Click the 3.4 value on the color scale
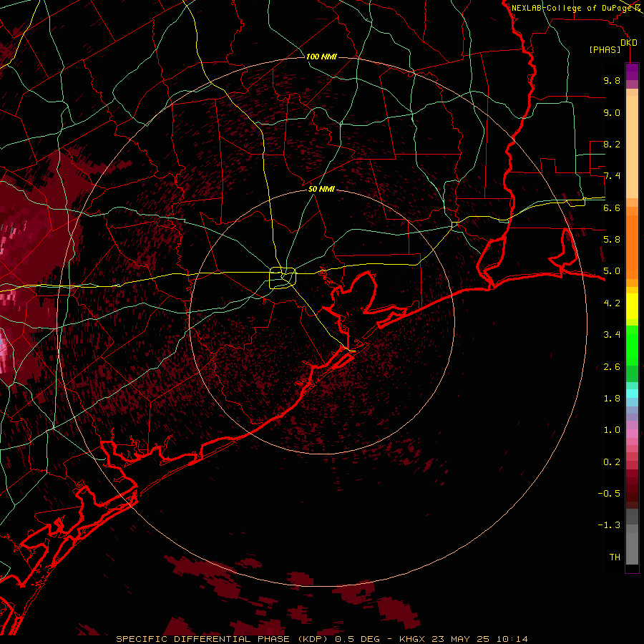The height and width of the screenshot is (644, 644). click(612, 335)
